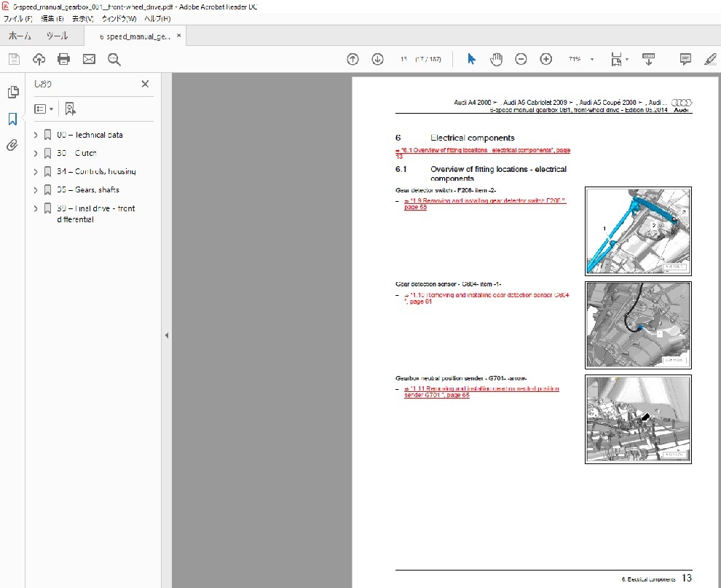Collapse the navigation pane with splitter arrow
This screenshot has width=721, height=588.
tap(166, 336)
